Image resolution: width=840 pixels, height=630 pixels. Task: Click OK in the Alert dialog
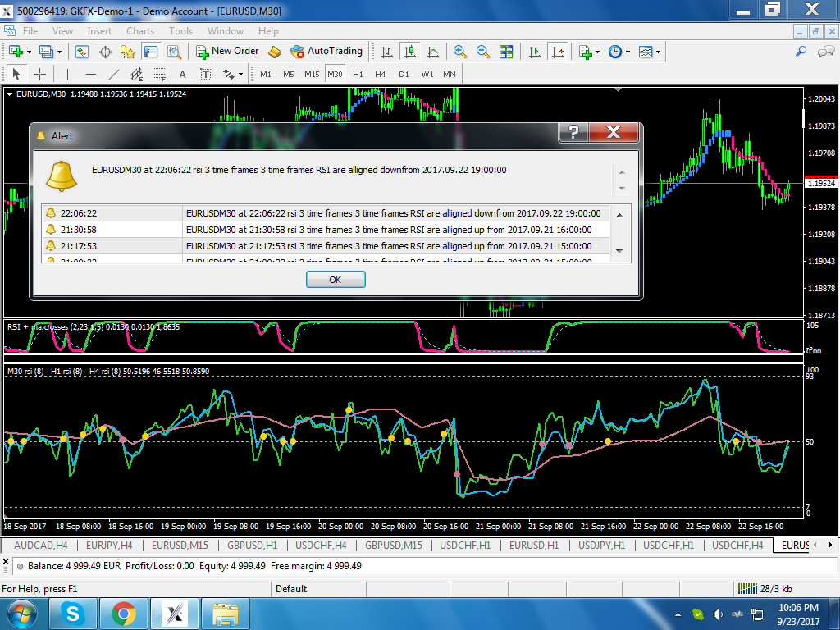pyautogui.click(x=336, y=280)
